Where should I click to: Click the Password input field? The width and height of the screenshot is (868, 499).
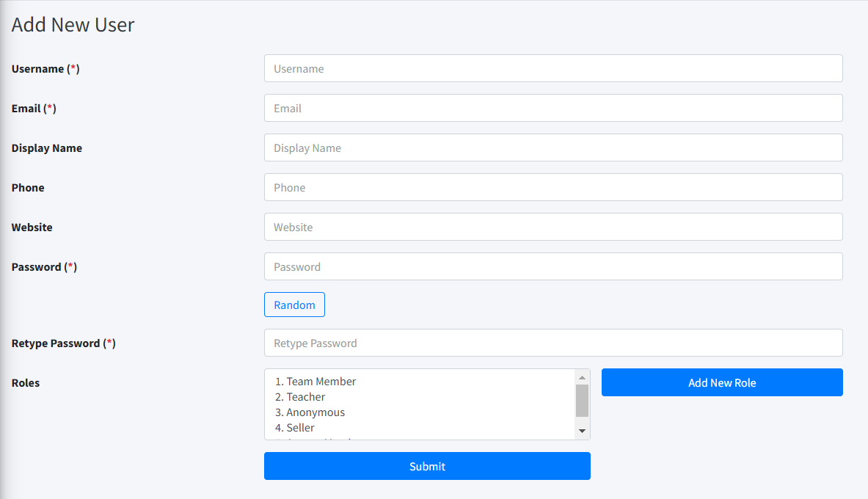(553, 266)
